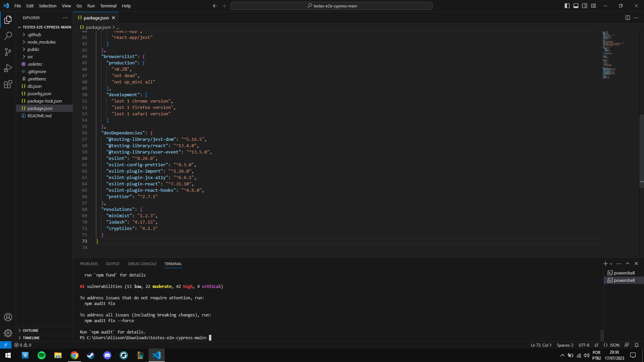Split the editor to the right
Screen dimensions: 644x362
628,18
